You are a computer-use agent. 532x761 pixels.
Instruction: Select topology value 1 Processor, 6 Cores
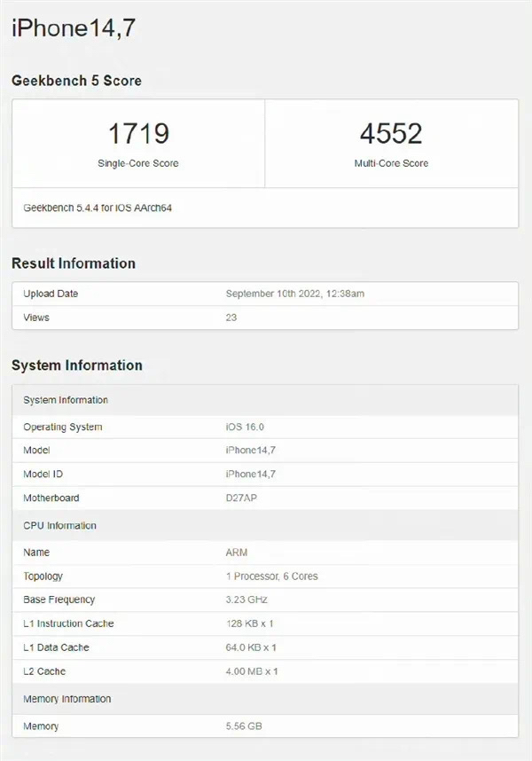point(271,577)
